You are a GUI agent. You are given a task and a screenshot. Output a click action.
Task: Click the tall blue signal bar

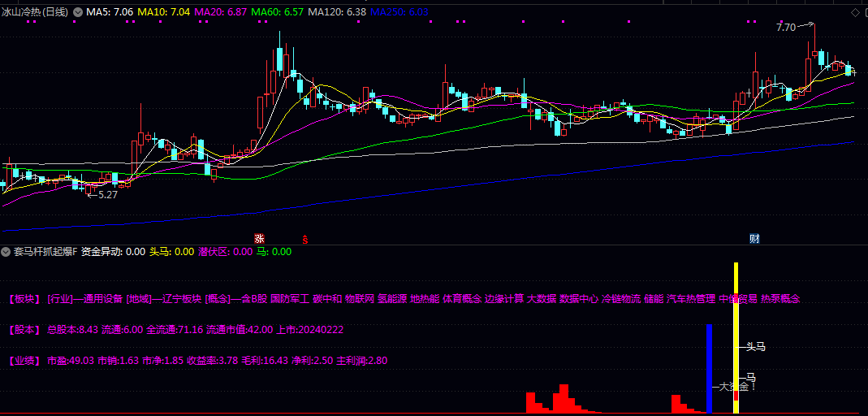click(x=709, y=369)
